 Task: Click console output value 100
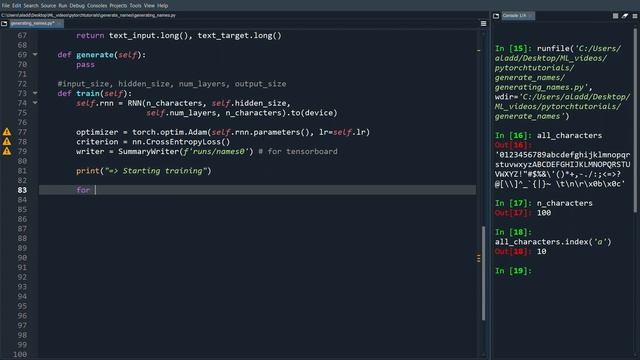(544, 213)
